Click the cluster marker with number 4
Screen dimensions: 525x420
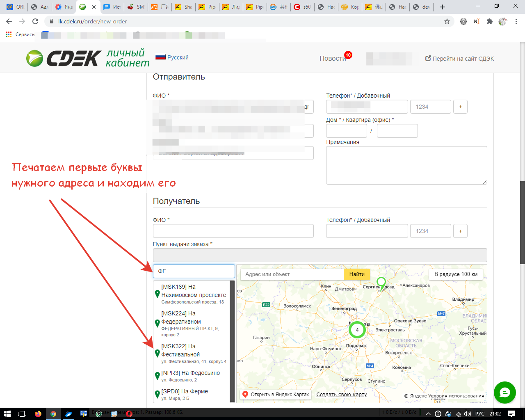[x=357, y=330]
